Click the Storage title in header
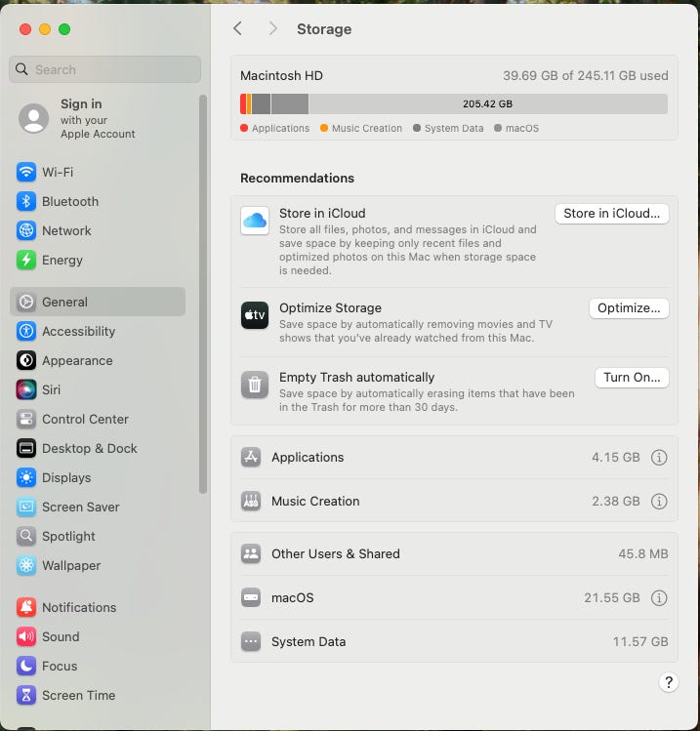The width and height of the screenshot is (700, 731). pos(324,29)
